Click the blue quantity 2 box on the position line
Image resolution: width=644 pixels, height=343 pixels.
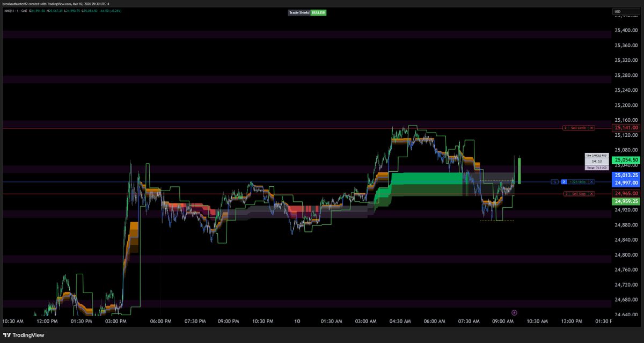point(564,182)
